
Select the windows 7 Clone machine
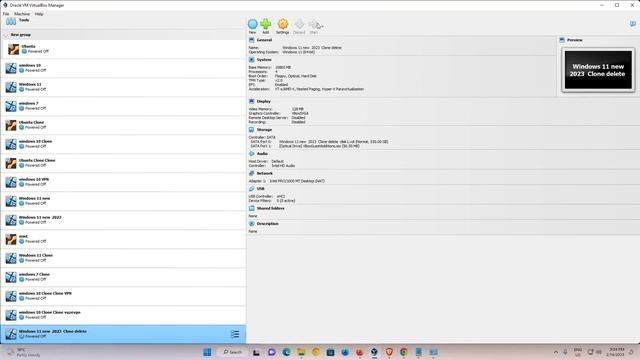point(123,277)
